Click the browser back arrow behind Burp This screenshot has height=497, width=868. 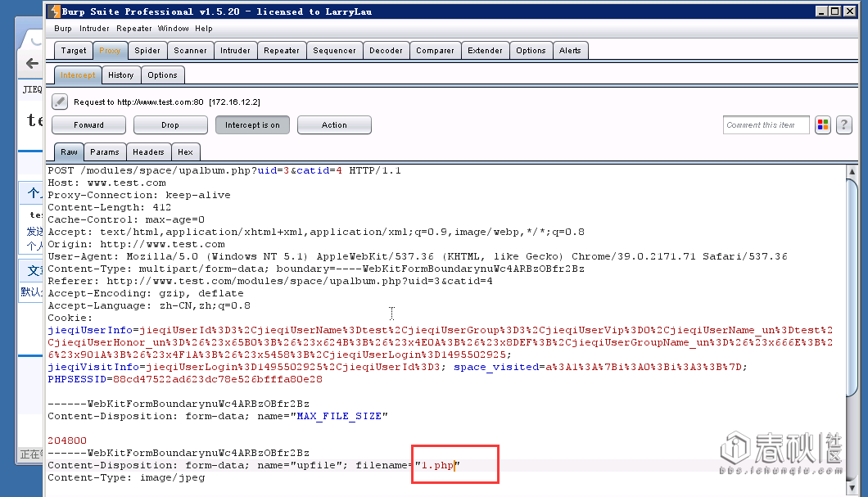point(32,64)
